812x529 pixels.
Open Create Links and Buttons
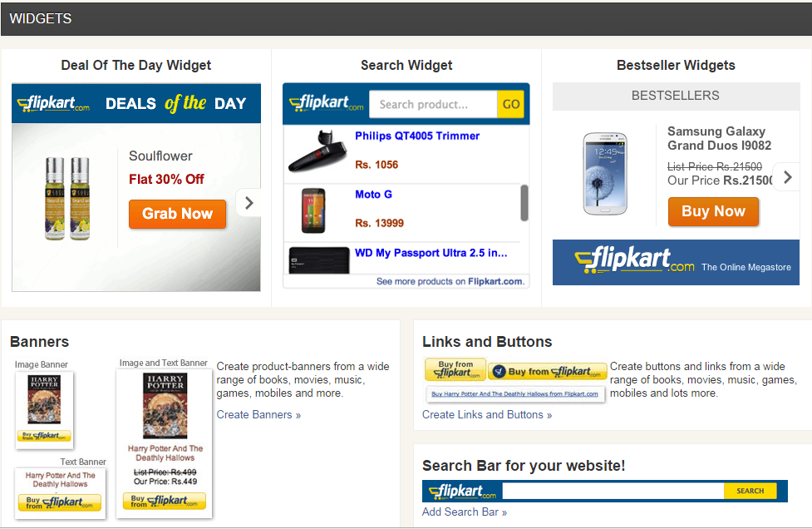[487, 414]
